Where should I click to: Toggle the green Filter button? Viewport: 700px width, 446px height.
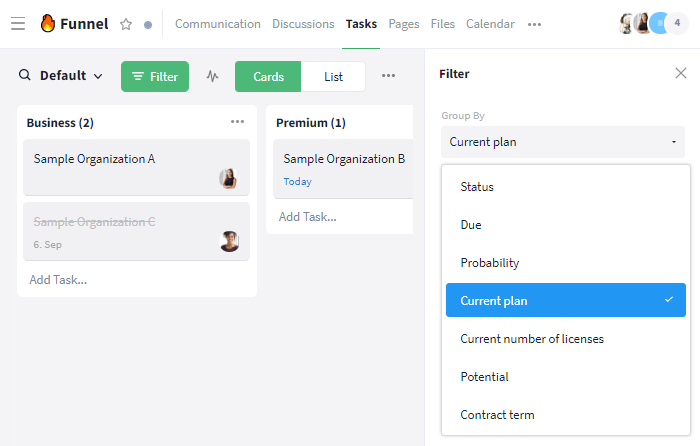tap(155, 77)
